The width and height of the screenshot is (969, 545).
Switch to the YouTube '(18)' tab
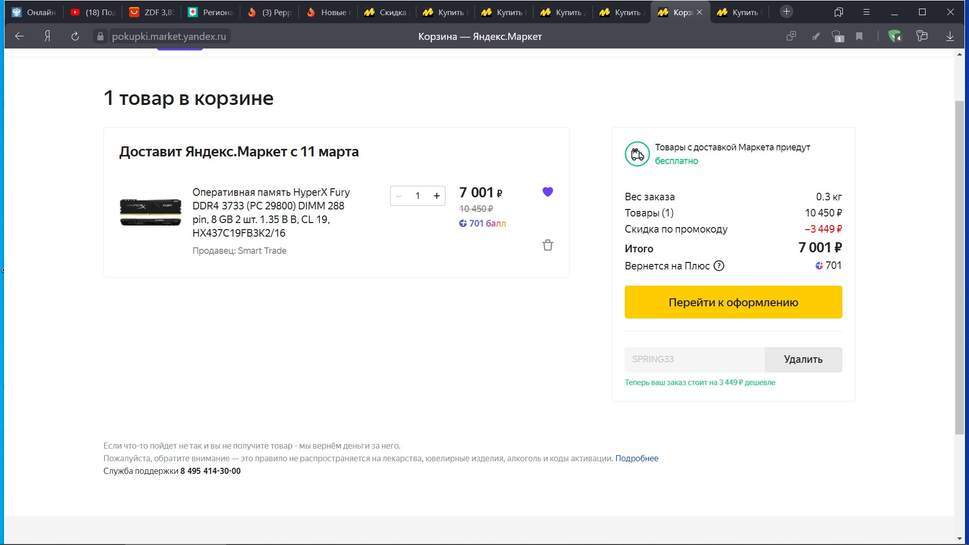click(x=92, y=12)
